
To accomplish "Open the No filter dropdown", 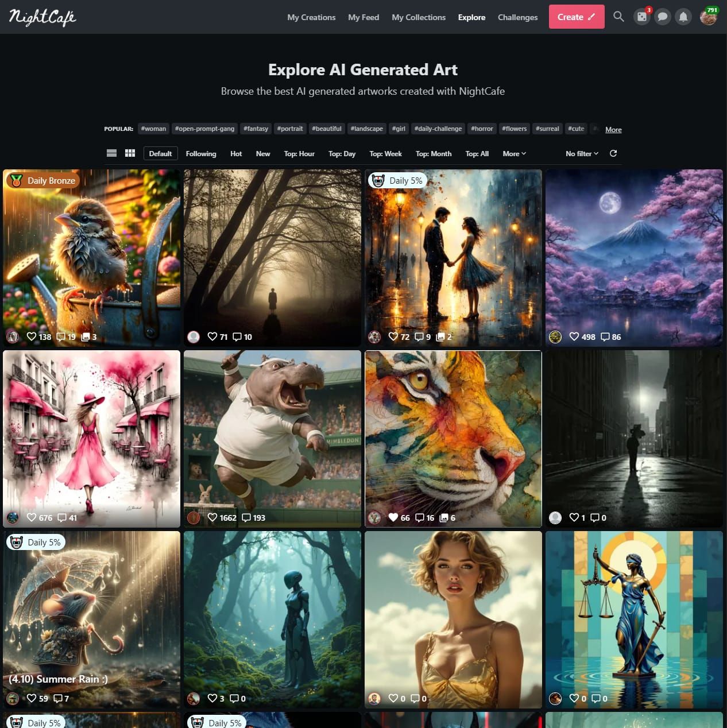I will 582,154.
